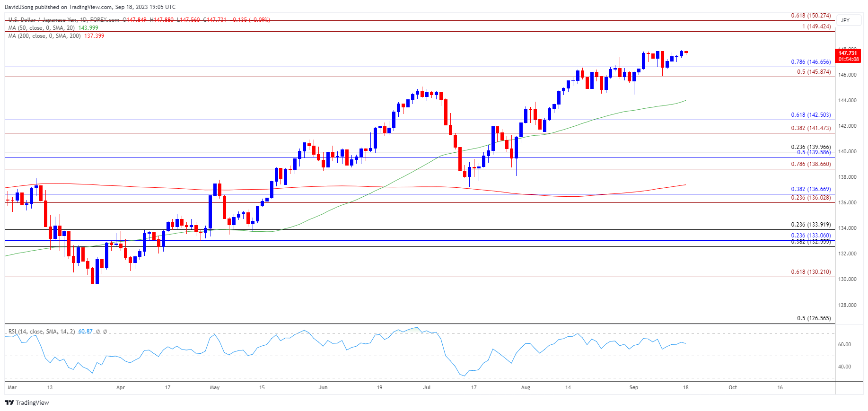
Task: Click the price change -0.135 (-0.09%)
Action: (250, 20)
